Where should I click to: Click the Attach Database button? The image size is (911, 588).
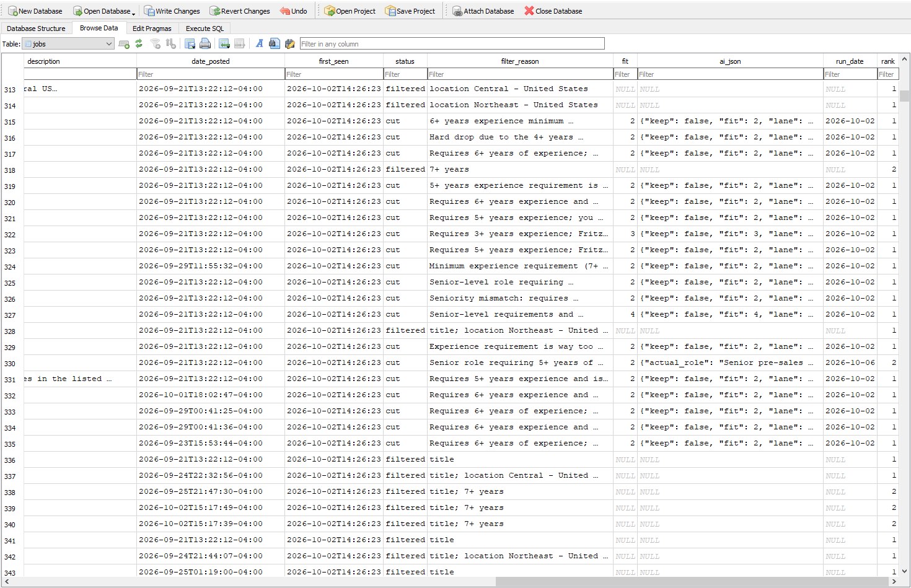pos(483,11)
